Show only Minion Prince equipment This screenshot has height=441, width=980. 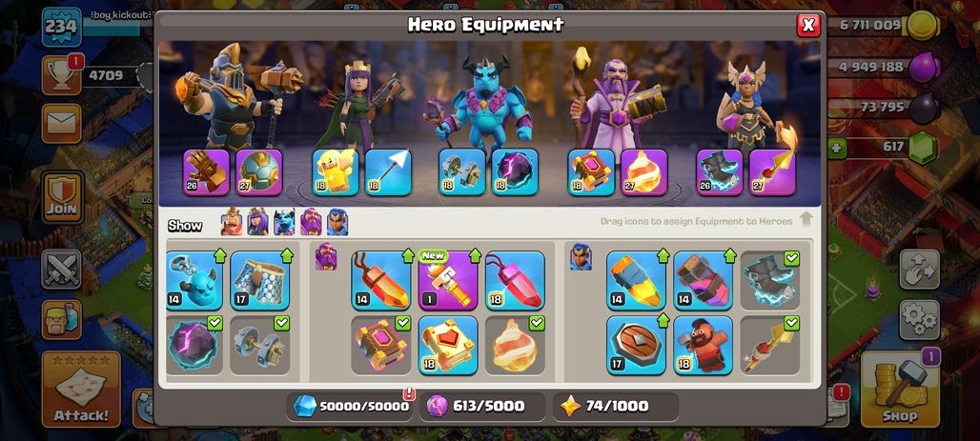pos(284,222)
